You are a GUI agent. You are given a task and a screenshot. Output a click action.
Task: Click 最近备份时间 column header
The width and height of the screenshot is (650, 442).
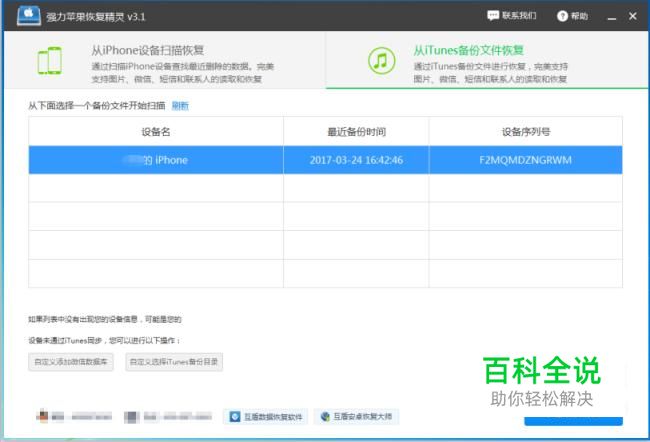point(357,132)
